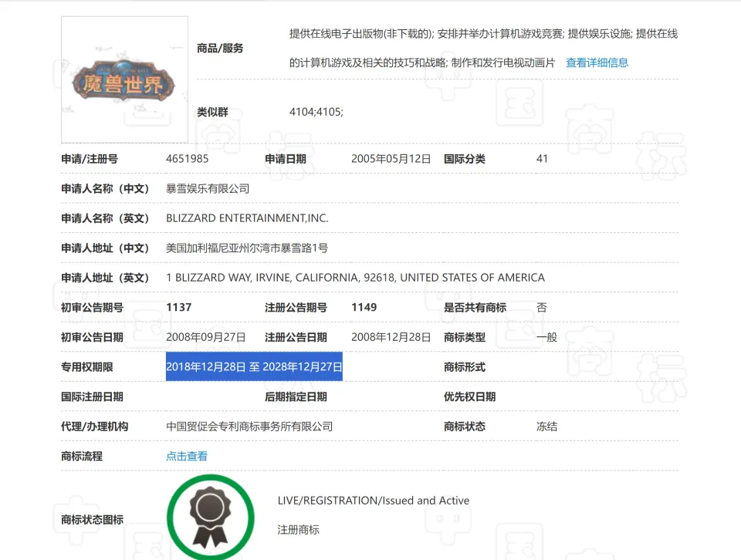741x560 pixels.
Task: Open the 点击查看 trademark process link
Action: click(x=187, y=456)
